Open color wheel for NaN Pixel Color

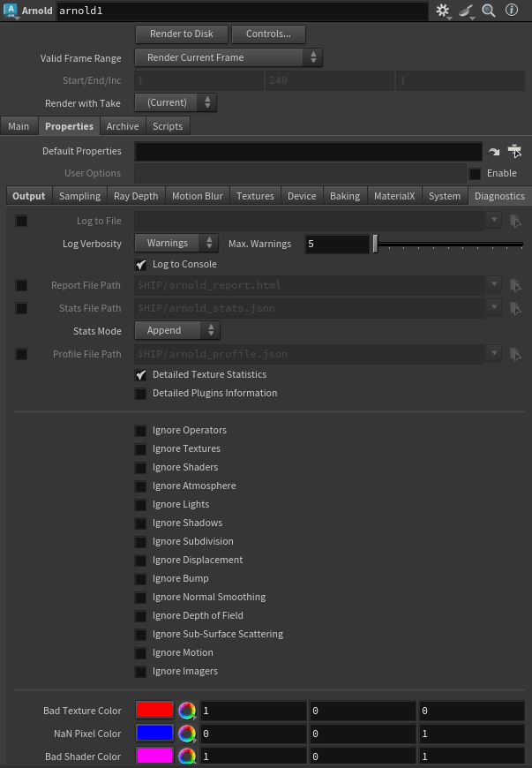(186, 734)
